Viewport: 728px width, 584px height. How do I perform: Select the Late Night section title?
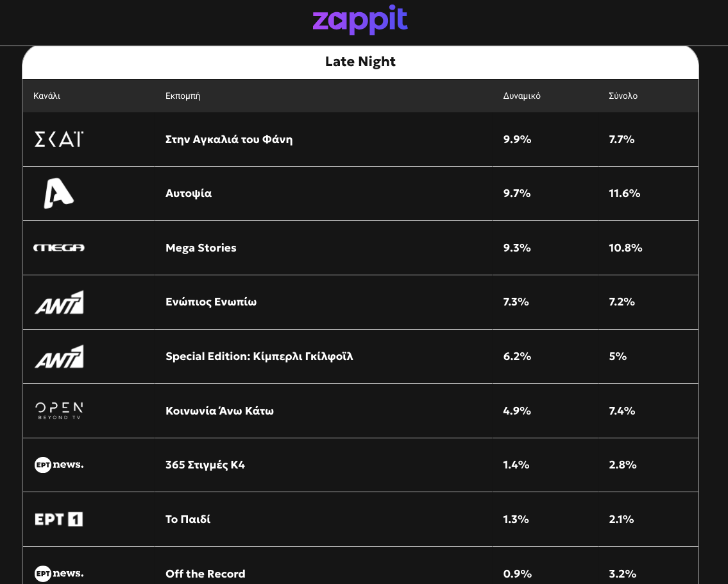coord(360,62)
